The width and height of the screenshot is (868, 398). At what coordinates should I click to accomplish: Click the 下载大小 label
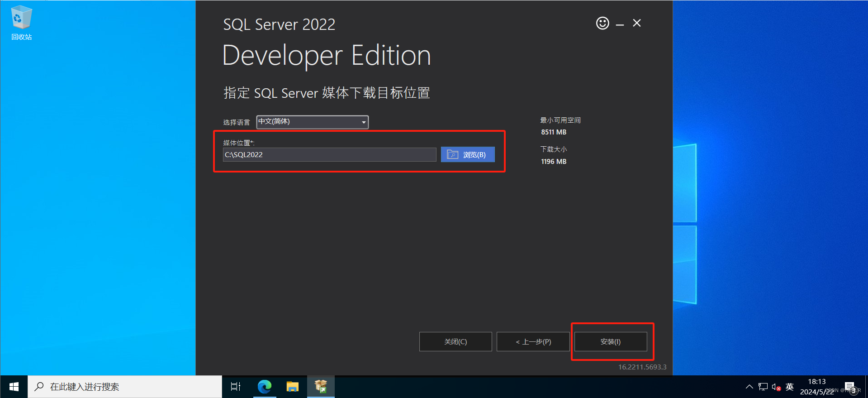pyautogui.click(x=554, y=149)
